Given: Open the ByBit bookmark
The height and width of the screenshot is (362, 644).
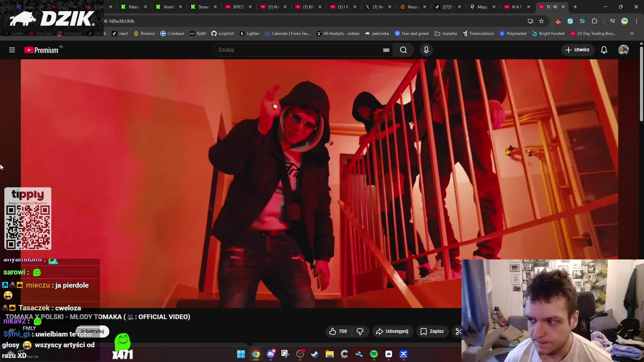Looking at the screenshot, I should [197, 34].
